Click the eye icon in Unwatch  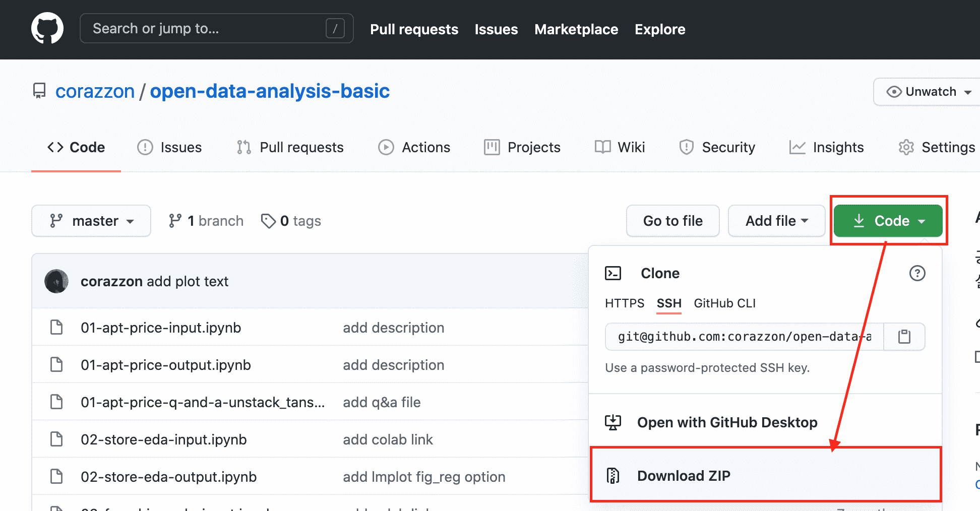(x=894, y=92)
